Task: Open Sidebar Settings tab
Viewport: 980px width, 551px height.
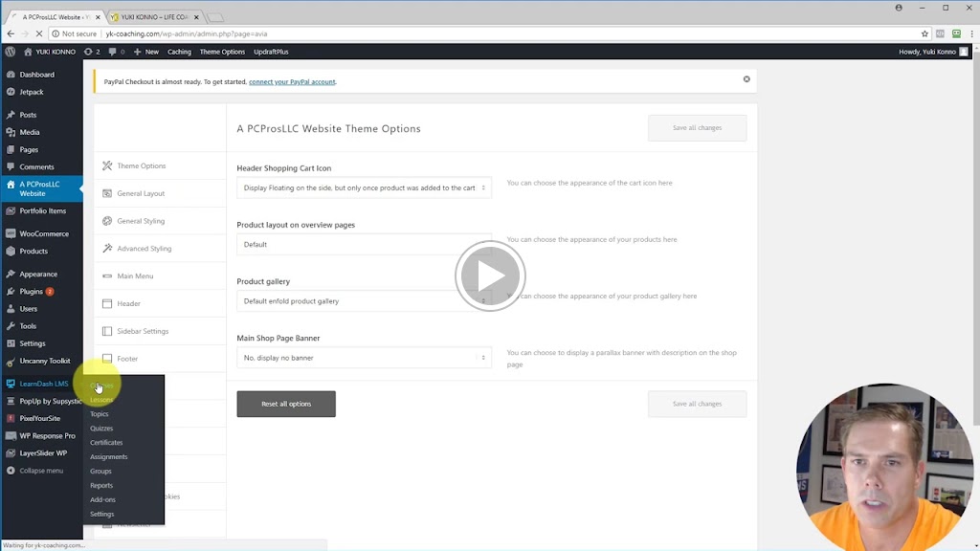Action: [x=160, y=331]
